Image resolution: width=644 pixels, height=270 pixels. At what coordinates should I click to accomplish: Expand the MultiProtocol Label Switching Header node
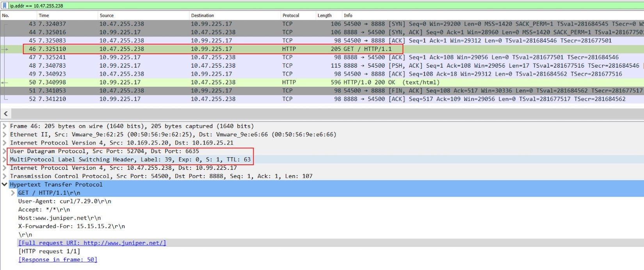5,160
